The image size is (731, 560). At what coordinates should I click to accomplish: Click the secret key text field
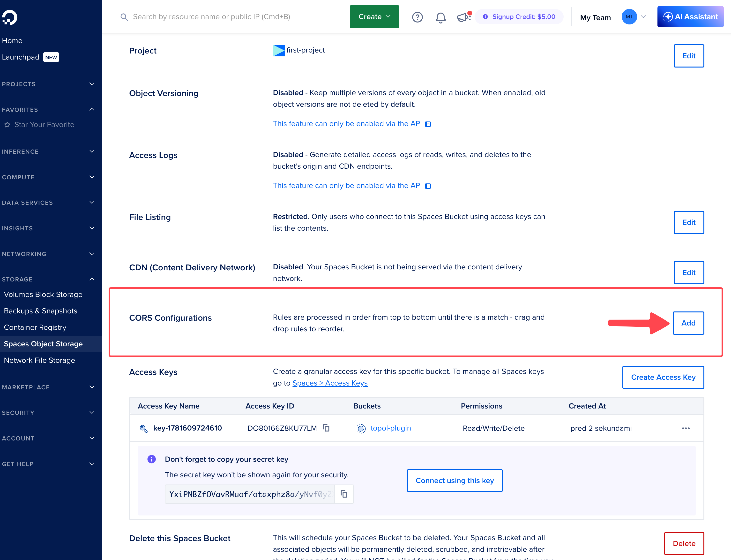click(250, 494)
